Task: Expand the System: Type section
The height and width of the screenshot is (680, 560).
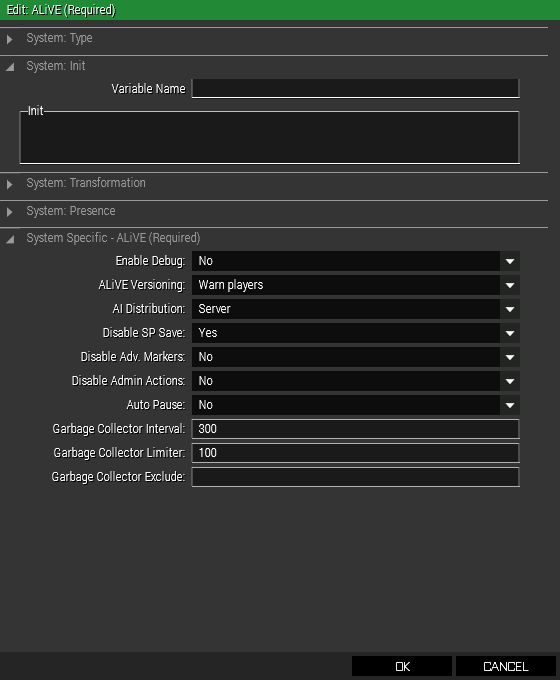Action: 10,39
